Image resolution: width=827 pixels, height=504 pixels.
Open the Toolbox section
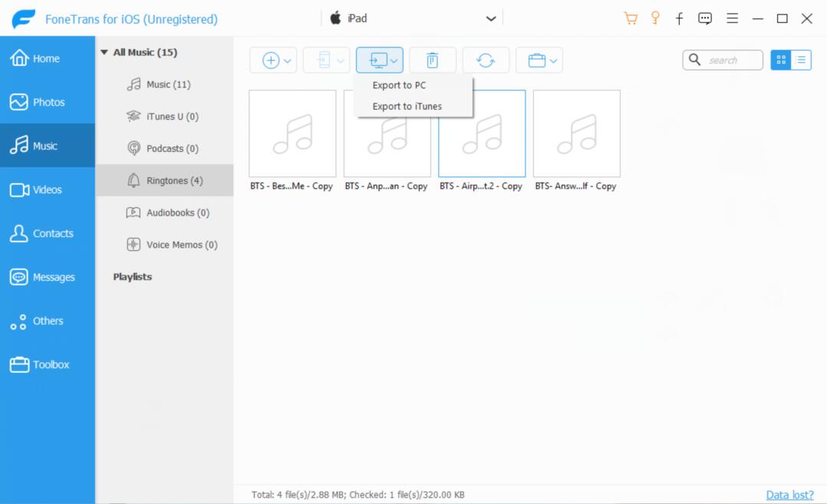(48, 365)
